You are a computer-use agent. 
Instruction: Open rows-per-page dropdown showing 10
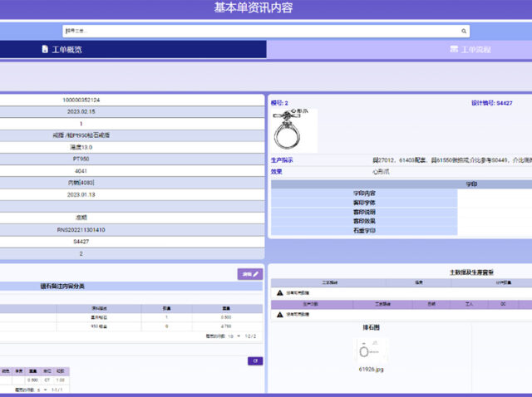[232, 336]
